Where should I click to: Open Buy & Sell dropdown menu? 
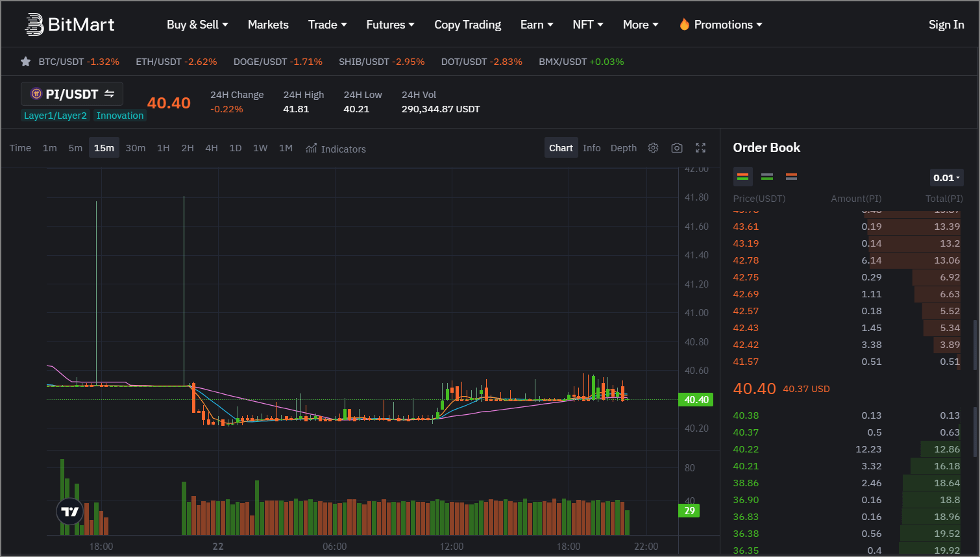tap(197, 25)
